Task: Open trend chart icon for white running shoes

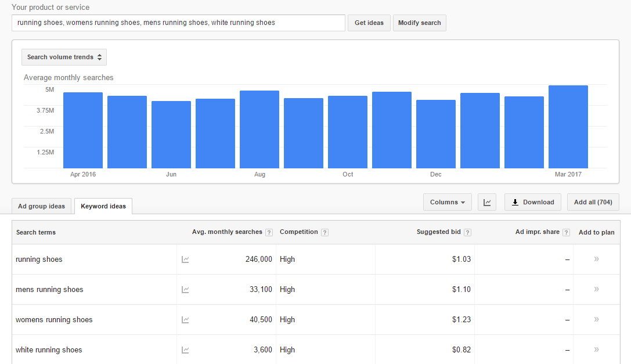Action: coord(185,350)
